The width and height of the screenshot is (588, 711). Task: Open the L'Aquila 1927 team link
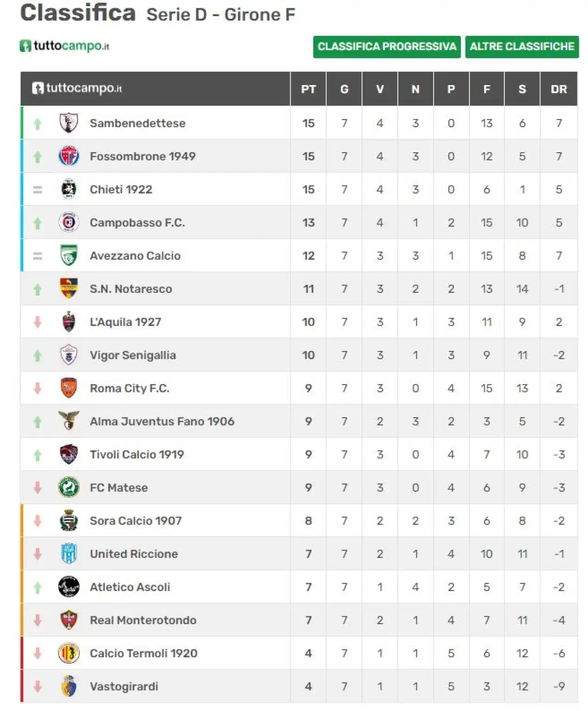coord(125,322)
